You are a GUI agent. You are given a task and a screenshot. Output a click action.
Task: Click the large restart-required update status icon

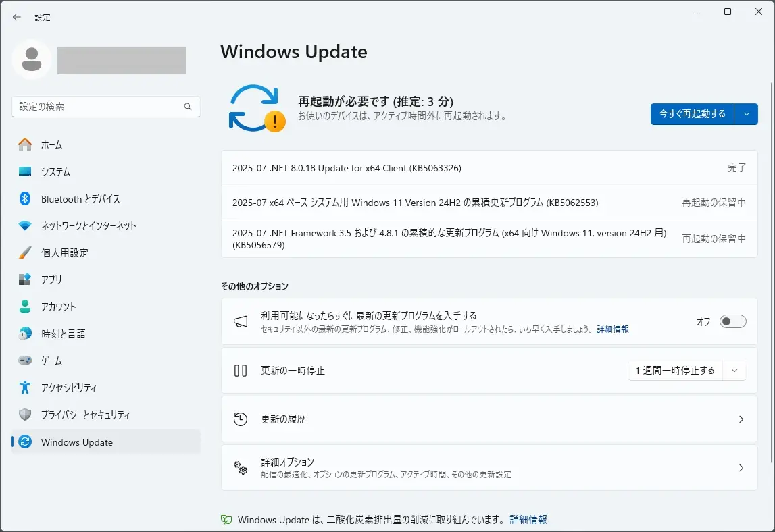tap(257, 109)
